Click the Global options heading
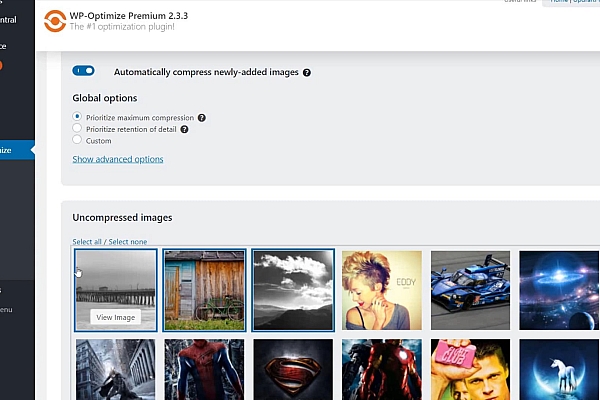 tap(104, 98)
